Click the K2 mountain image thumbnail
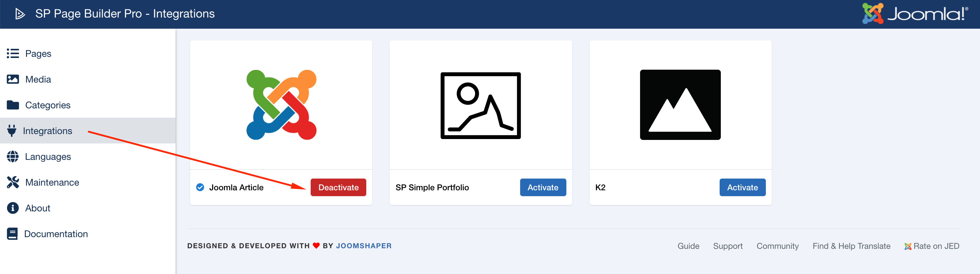The width and height of the screenshot is (980, 274). pos(680,105)
